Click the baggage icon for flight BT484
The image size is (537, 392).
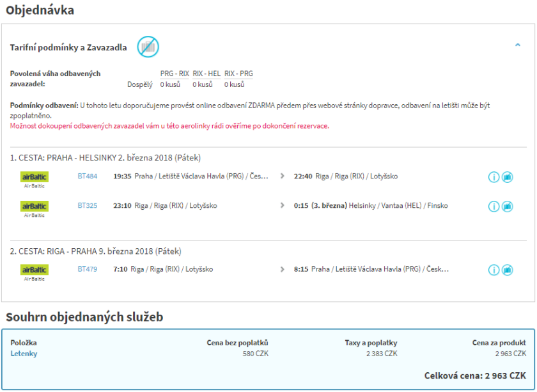click(508, 177)
